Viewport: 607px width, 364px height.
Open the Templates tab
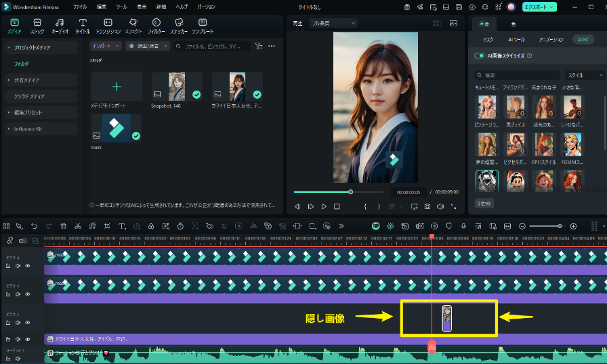203,26
